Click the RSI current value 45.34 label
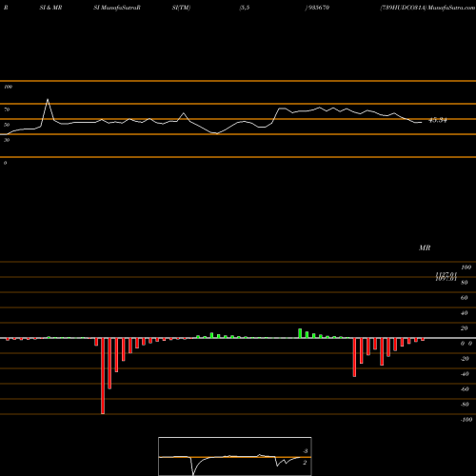This screenshot has width=476, height=476. tap(438, 120)
